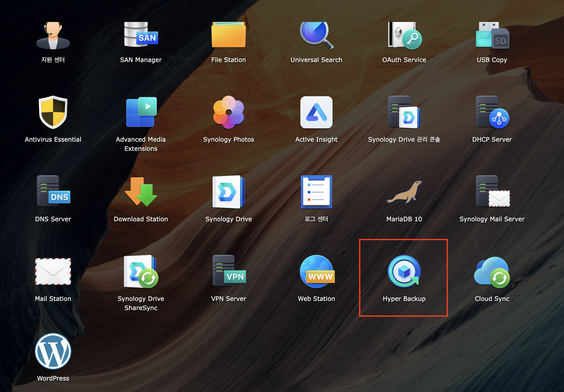
Task: Launch Active Insight
Action: coord(316,112)
